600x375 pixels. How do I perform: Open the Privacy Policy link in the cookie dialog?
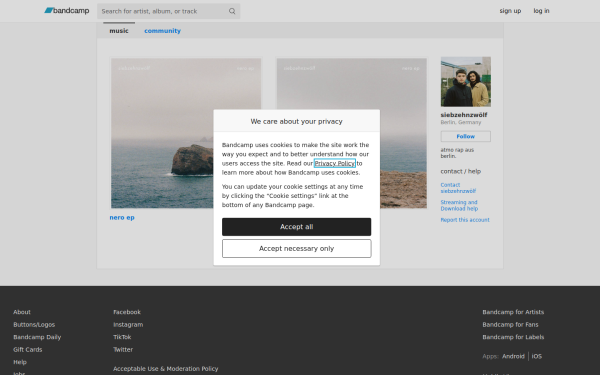tap(334, 163)
